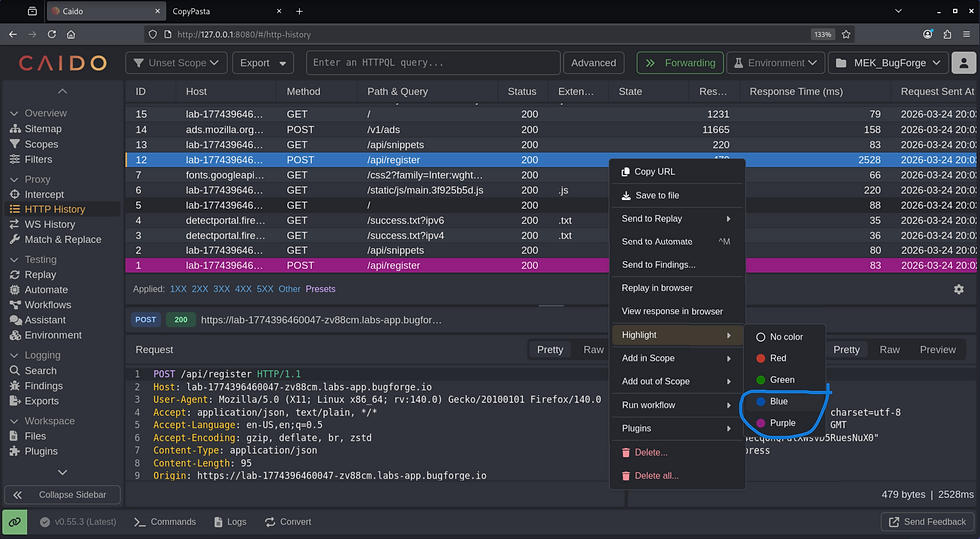
Task: Toggle the Forwarding intercept button
Action: coord(681,63)
